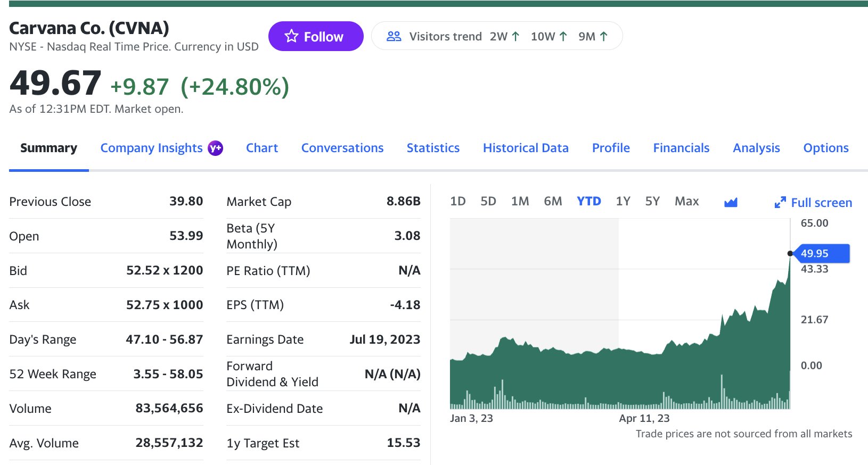
Task: Set chart range to Max
Action: coord(687,201)
